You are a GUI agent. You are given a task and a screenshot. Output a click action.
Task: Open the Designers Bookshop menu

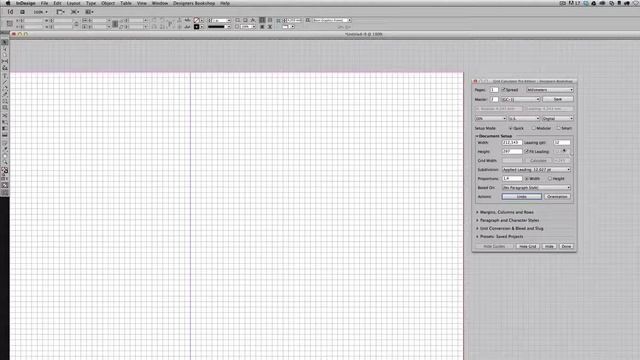pyautogui.click(x=194, y=3)
